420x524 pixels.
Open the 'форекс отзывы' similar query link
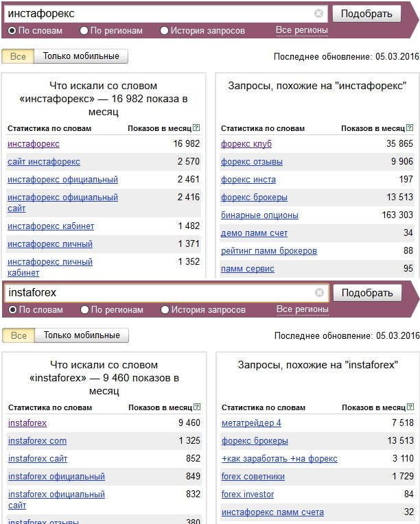pos(252,162)
